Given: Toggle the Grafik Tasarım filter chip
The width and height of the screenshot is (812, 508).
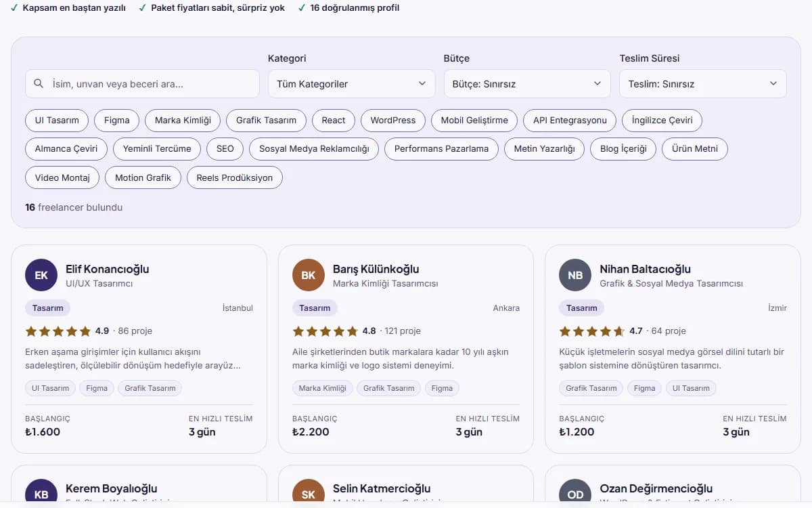Looking at the screenshot, I should [266, 121].
